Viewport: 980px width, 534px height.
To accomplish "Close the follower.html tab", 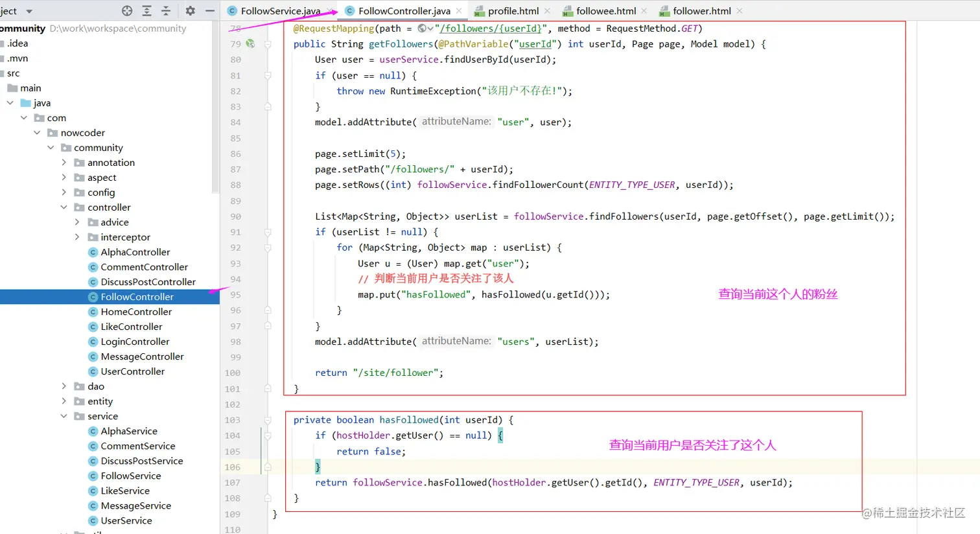I will pos(740,10).
